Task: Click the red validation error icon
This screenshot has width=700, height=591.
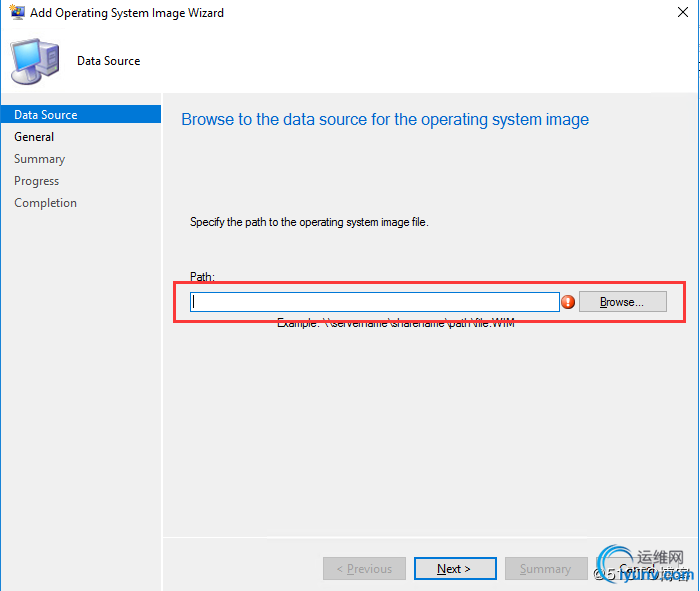Action: [568, 302]
